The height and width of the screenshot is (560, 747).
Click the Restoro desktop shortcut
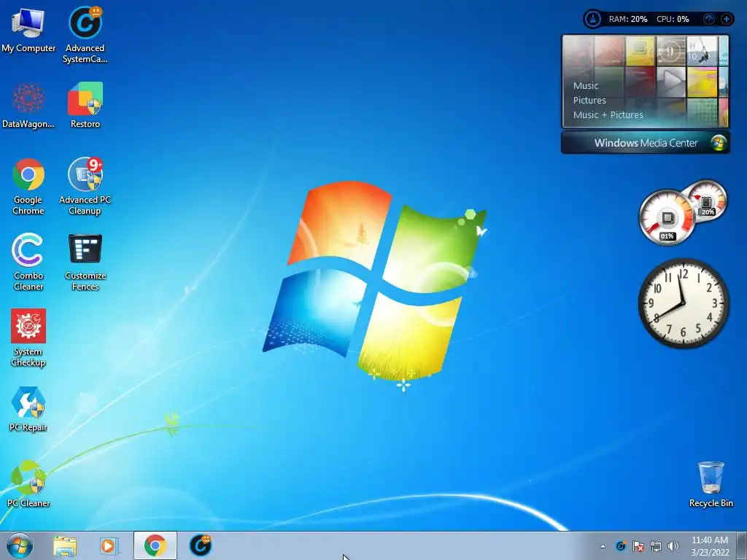click(x=85, y=105)
